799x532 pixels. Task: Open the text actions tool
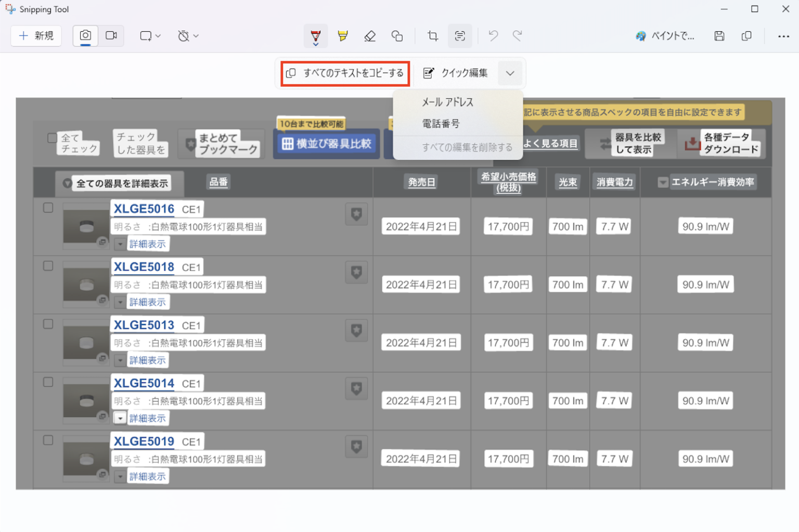(460, 36)
